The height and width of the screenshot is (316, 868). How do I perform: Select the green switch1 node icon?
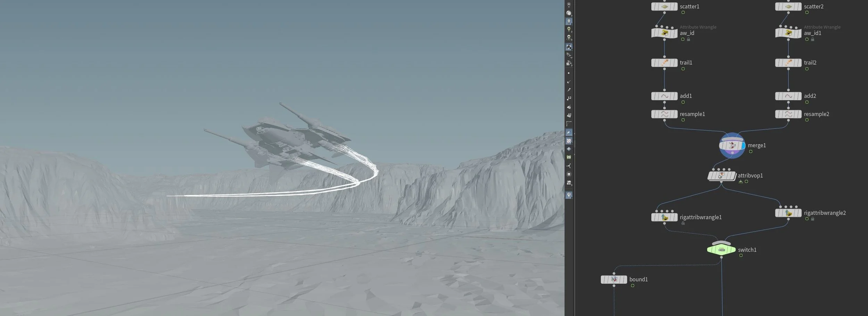click(x=721, y=250)
